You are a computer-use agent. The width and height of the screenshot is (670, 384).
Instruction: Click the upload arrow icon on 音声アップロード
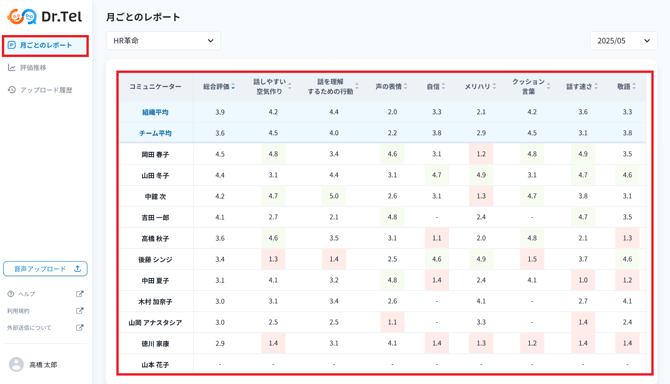[x=77, y=269]
